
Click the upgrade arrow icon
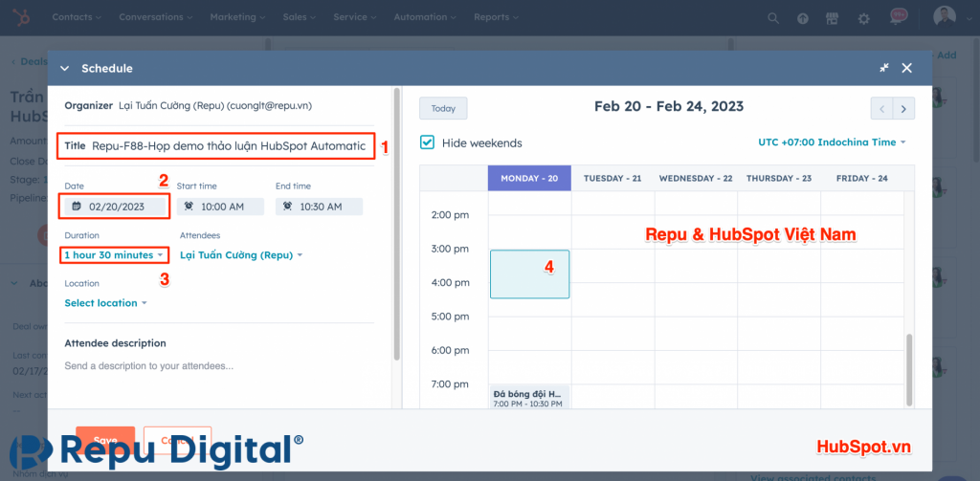pos(803,19)
